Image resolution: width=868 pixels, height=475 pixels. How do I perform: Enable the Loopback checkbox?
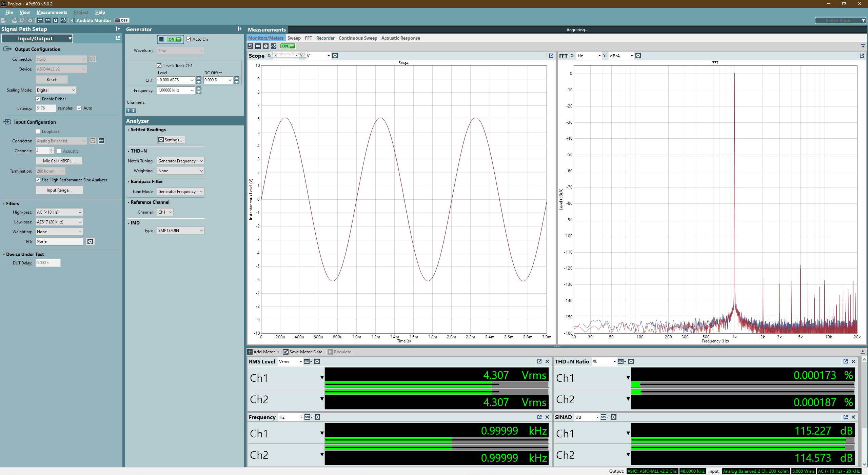click(38, 132)
